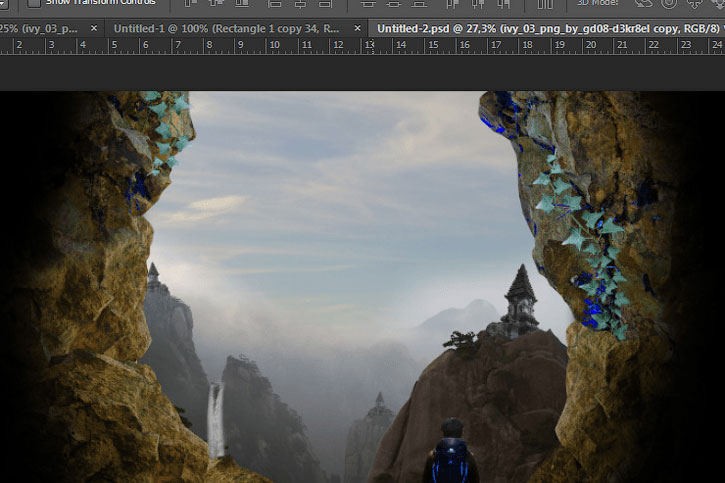Click the Align bottom edges icon
725x483 pixels.
[x=242, y=4]
